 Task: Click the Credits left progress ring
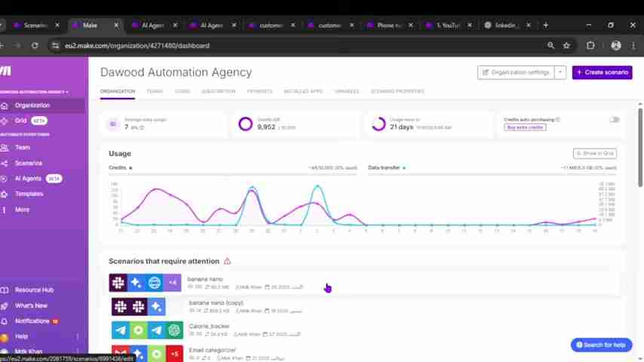(245, 124)
